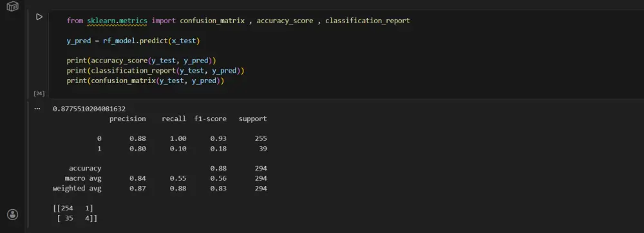
Task: Click the macro avg row label
Action: [x=83, y=178]
